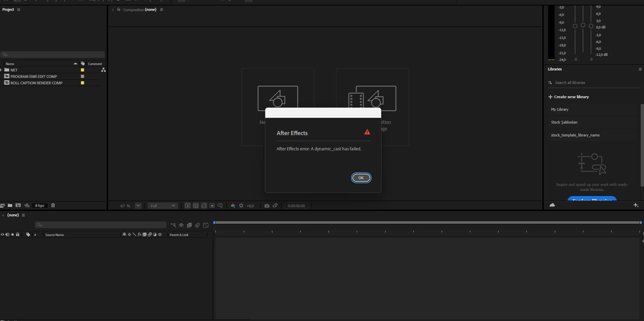Sort project items by Name column
The image size is (644, 321).
point(10,64)
